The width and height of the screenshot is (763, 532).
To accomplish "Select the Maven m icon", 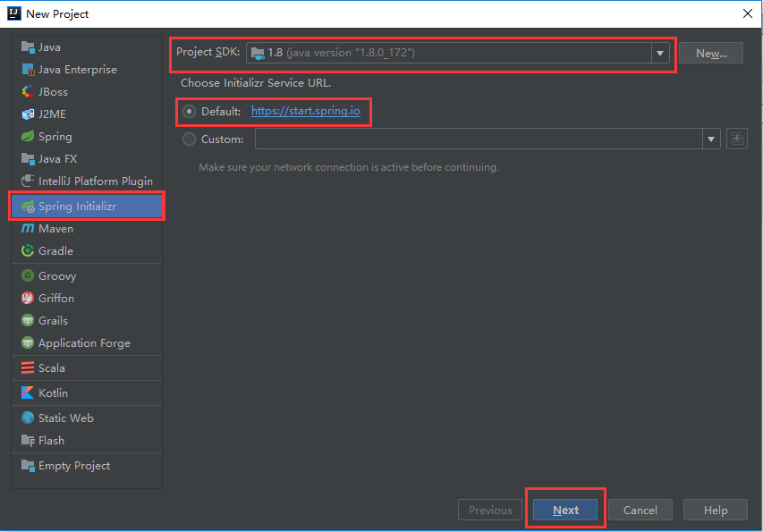I will point(28,228).
